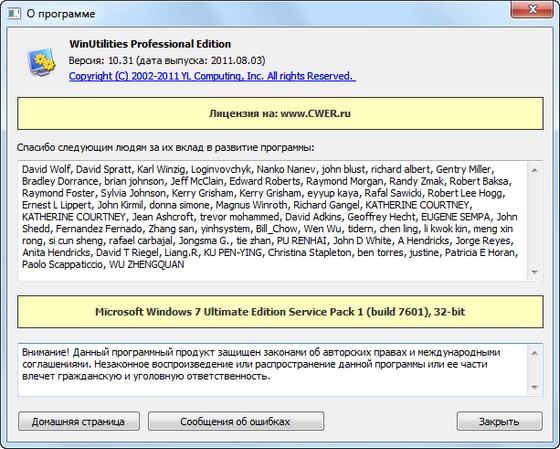
Task: Click the Лицензия на www.CWER.ru banner
Action: click(x=280, y=113)
